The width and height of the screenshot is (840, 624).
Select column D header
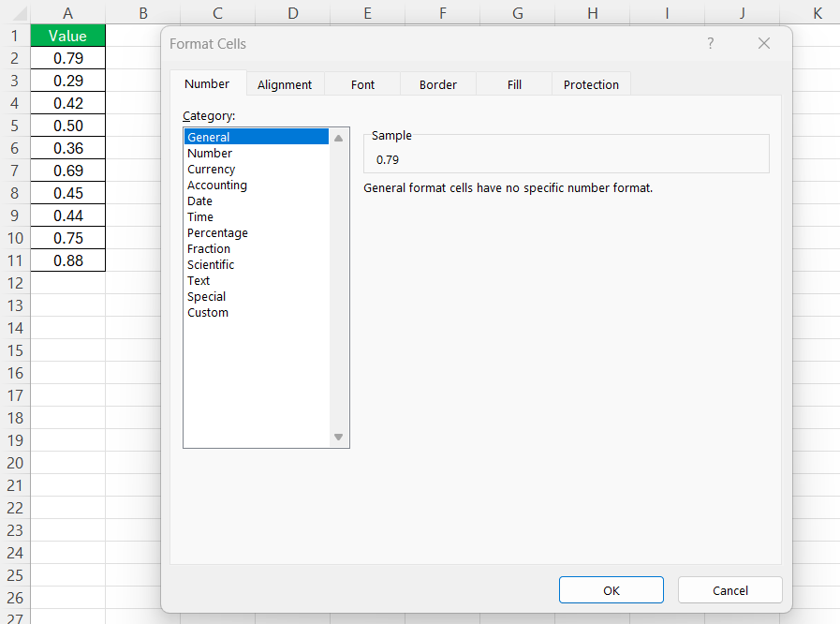[x=292, y=13]
